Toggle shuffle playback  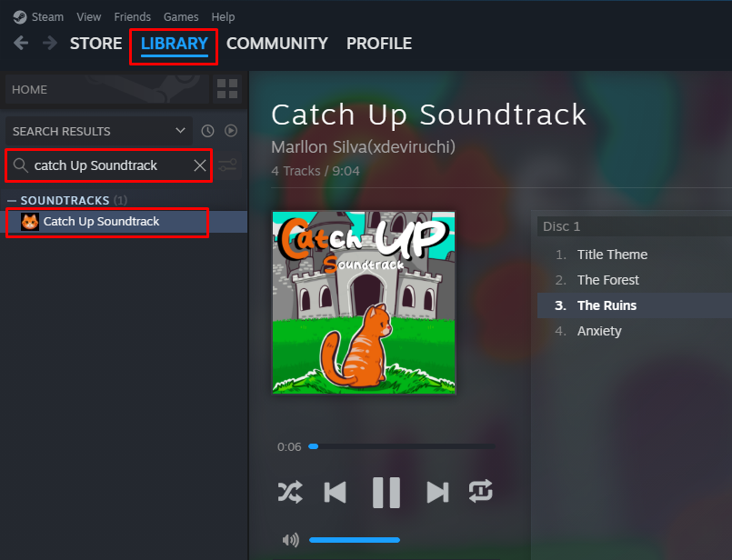pyautogui.click(x=290, y=492)
